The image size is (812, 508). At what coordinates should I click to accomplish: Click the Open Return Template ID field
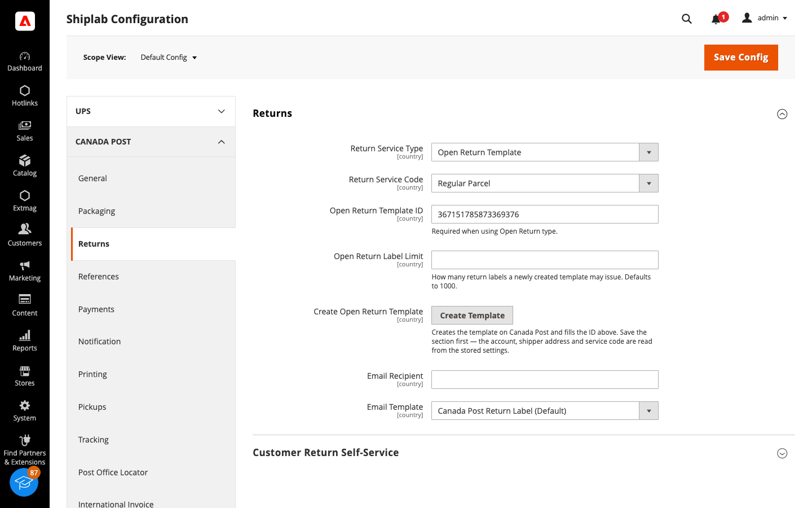[x=545, y=214]
